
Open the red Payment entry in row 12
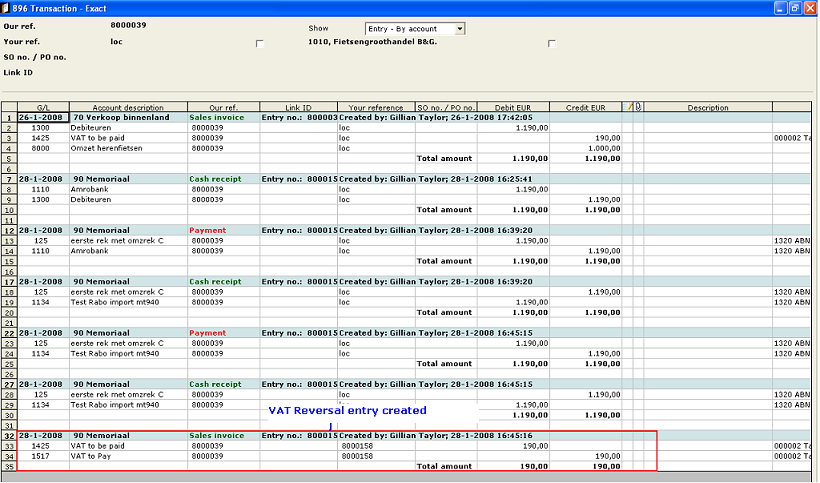pyautogui.click(x=208, y=230)
